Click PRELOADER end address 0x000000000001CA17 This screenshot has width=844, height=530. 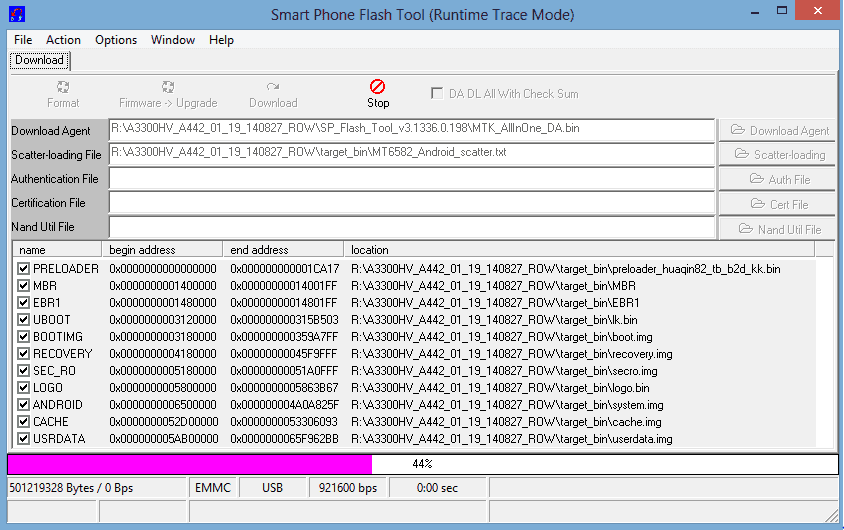click(x=285, y=268)
